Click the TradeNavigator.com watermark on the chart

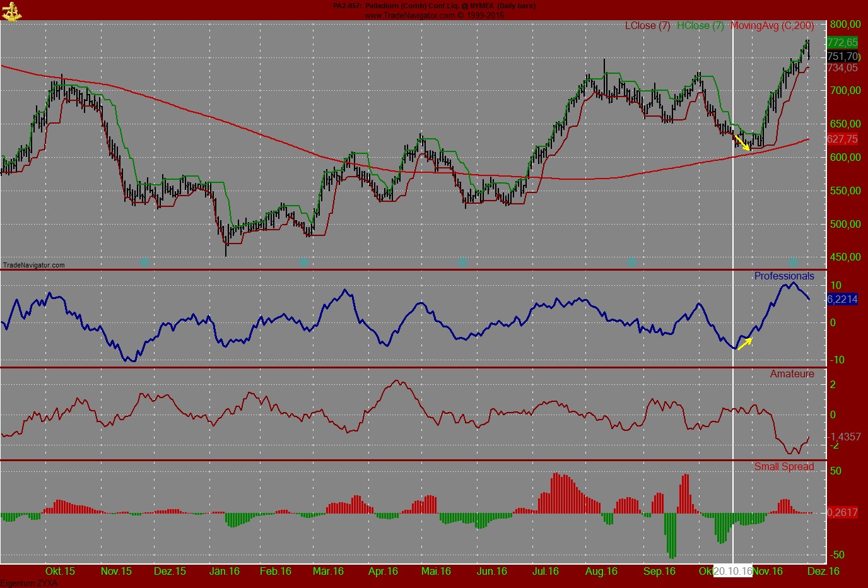[35, 266]
